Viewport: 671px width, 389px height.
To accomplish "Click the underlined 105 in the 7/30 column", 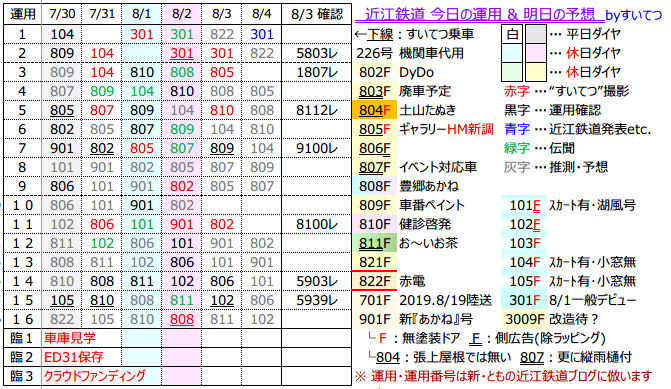I will click(x=62, y=300).
